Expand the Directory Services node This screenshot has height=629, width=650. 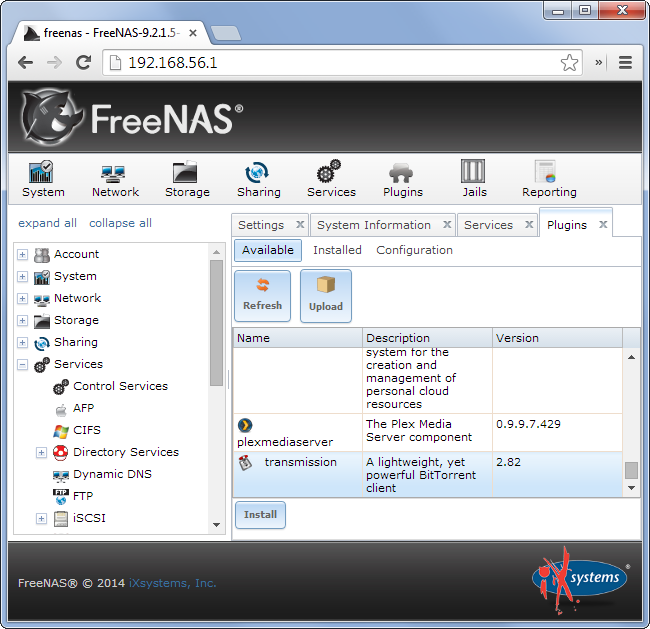[41, 452]
